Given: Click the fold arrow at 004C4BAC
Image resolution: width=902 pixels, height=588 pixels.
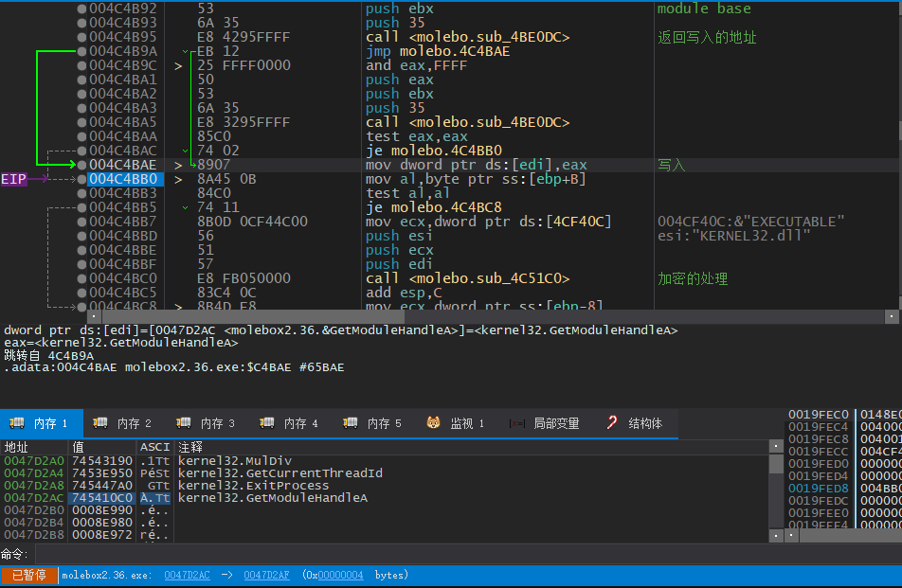Looking at the screenshot, I should click(x=186, y=151).
